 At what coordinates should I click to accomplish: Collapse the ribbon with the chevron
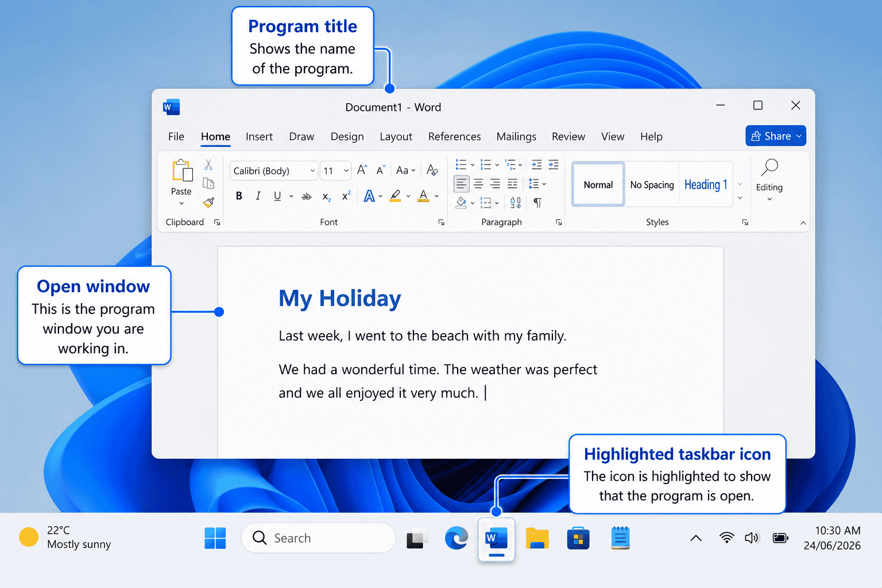803,223
